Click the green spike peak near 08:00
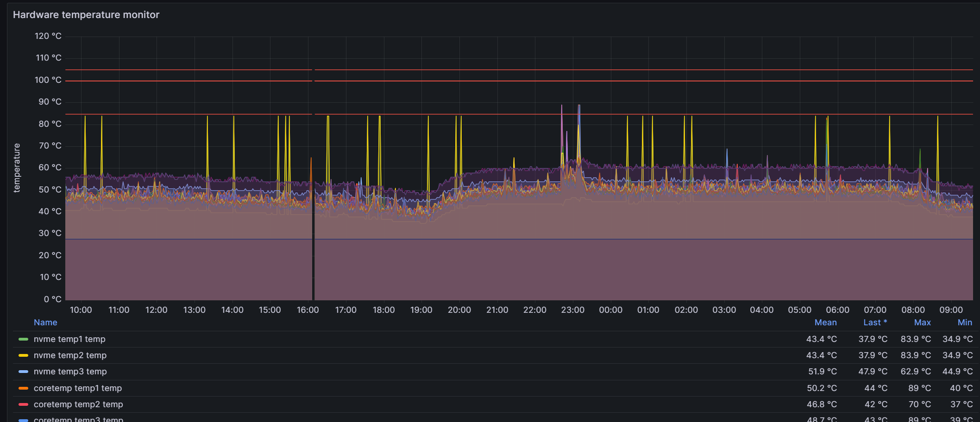The width and height of the screenshot is (980, 422). [920, 150]
